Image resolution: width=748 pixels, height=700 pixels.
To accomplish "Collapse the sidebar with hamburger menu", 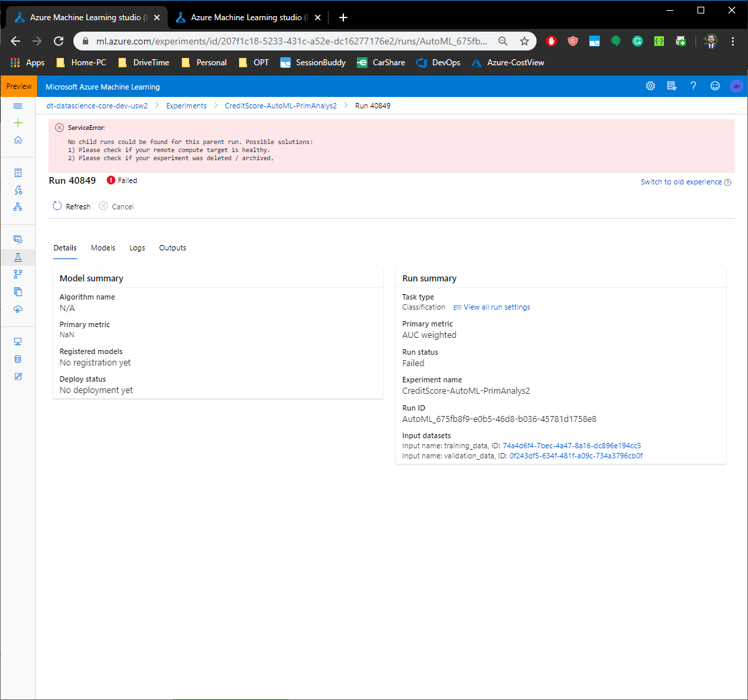I will pyautogui.click(x=18, y=106).
